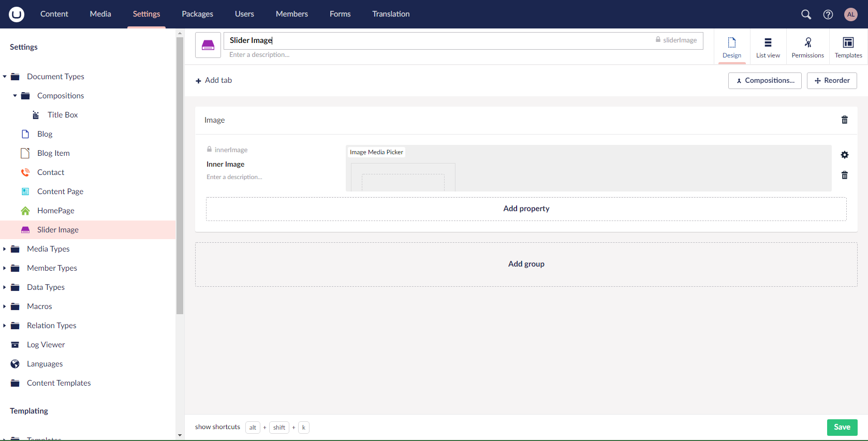
Task: Switch to the List view tab
Action: click(768, 47)
